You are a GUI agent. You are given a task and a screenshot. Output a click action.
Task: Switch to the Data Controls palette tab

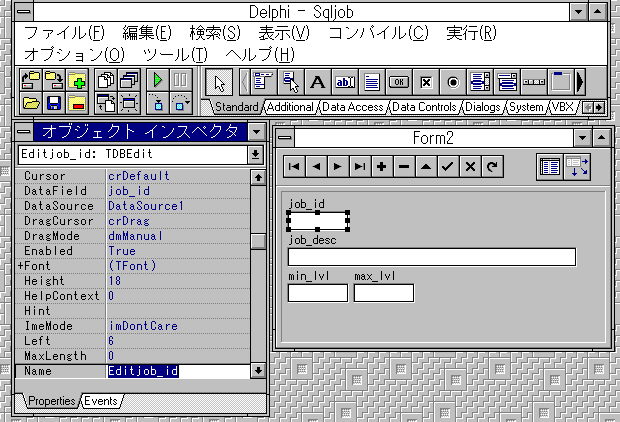tap(424, 107)
